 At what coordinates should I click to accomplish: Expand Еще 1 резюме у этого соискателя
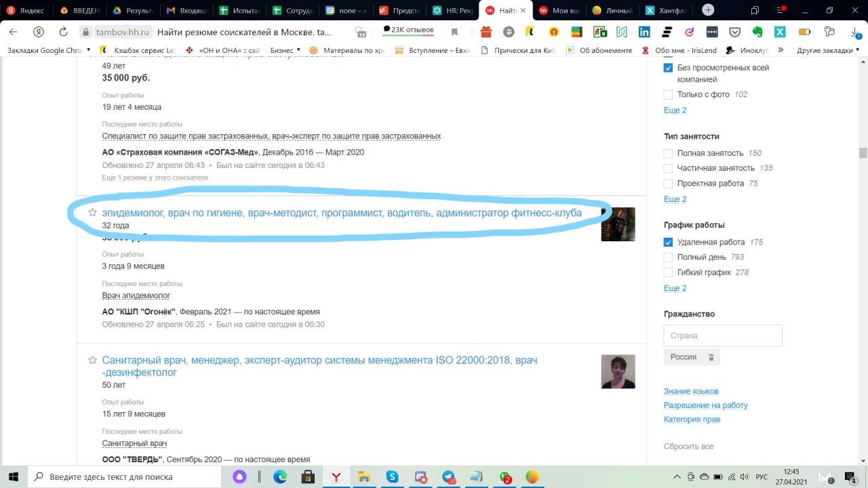coord(155,178)
